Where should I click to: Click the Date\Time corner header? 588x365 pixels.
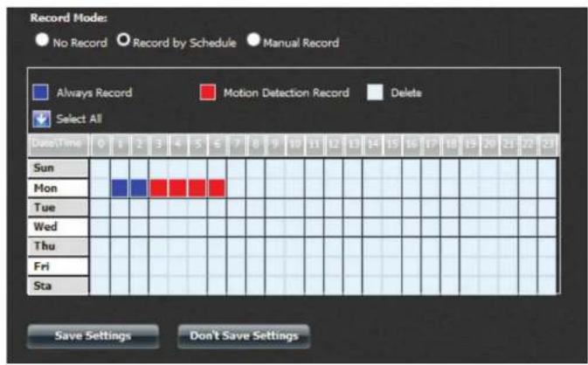[x=59, y=145]
